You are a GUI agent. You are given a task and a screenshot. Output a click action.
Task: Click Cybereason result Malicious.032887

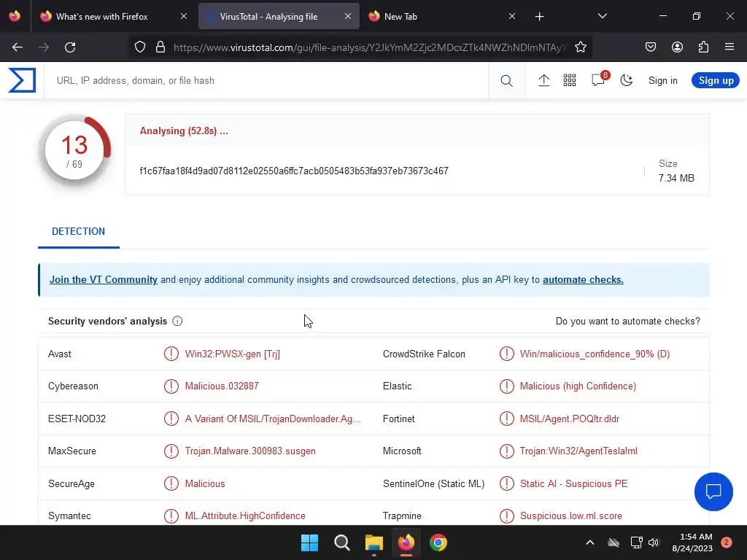[222, 386]
